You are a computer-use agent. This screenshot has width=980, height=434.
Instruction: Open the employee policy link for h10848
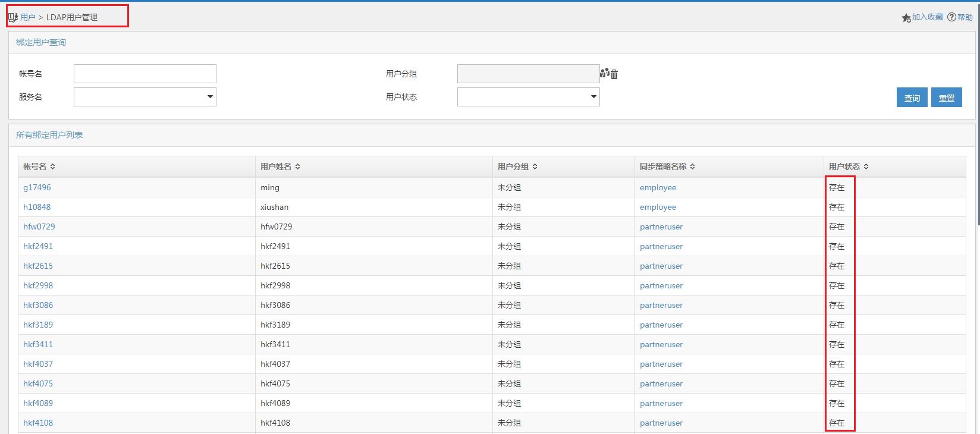pos(658,207)
